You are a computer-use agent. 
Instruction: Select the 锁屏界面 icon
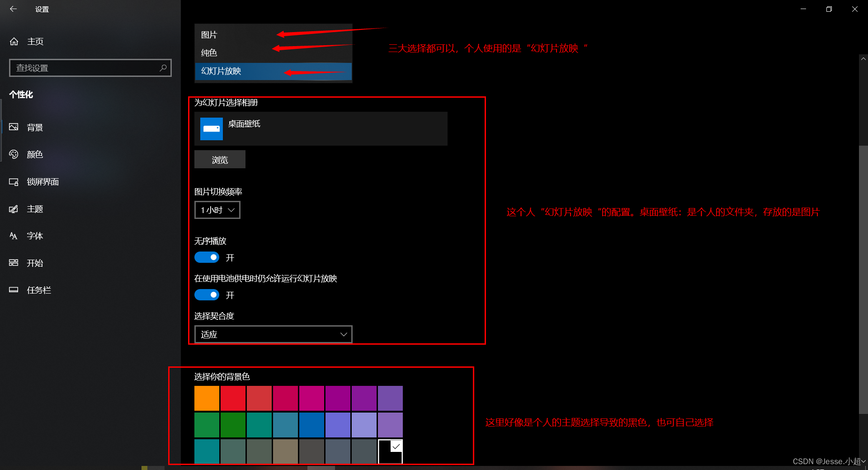pos(14,182)
